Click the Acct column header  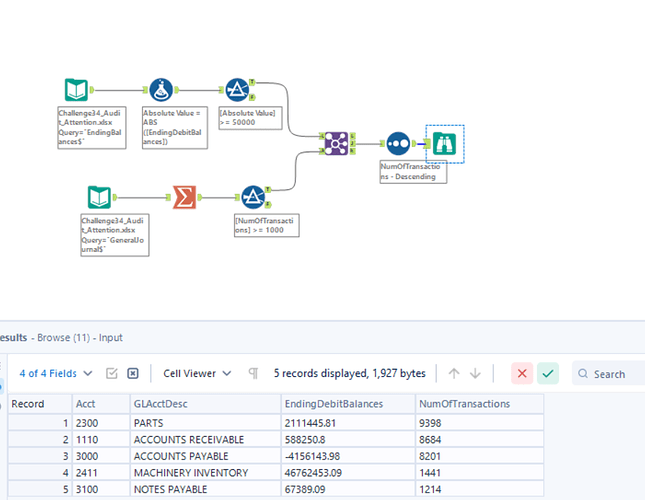(101, 404)
